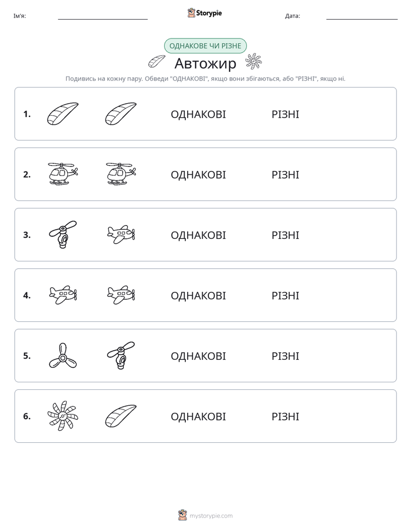Click the Ім'я name field line

pos(102,19)
